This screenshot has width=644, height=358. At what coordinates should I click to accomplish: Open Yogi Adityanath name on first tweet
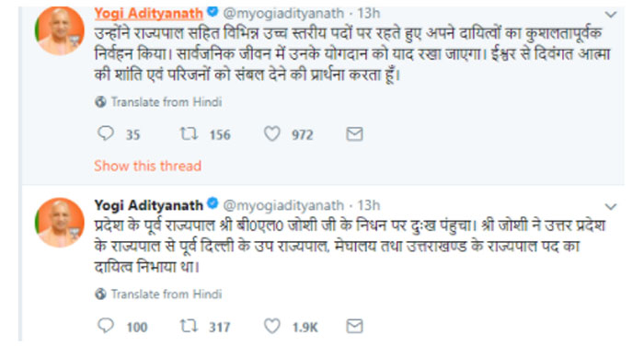pyautogui.click(x=148, y=14)
